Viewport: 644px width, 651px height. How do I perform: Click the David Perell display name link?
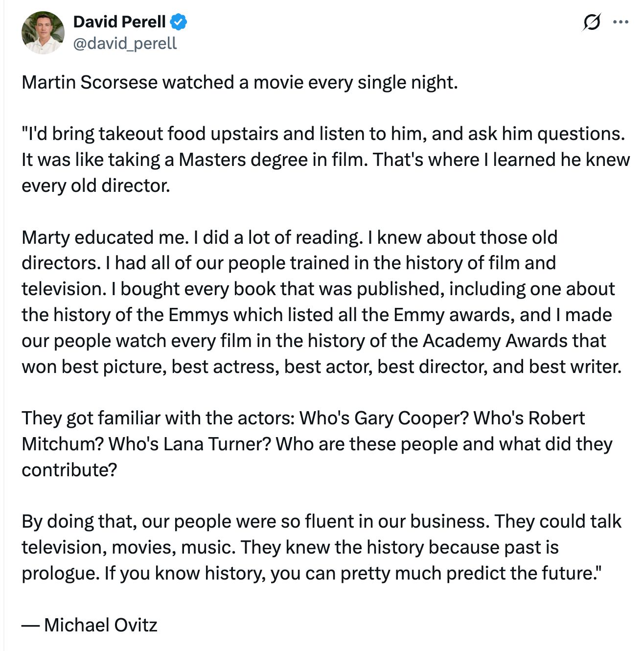pyautogui.click(x=119, y=21)
